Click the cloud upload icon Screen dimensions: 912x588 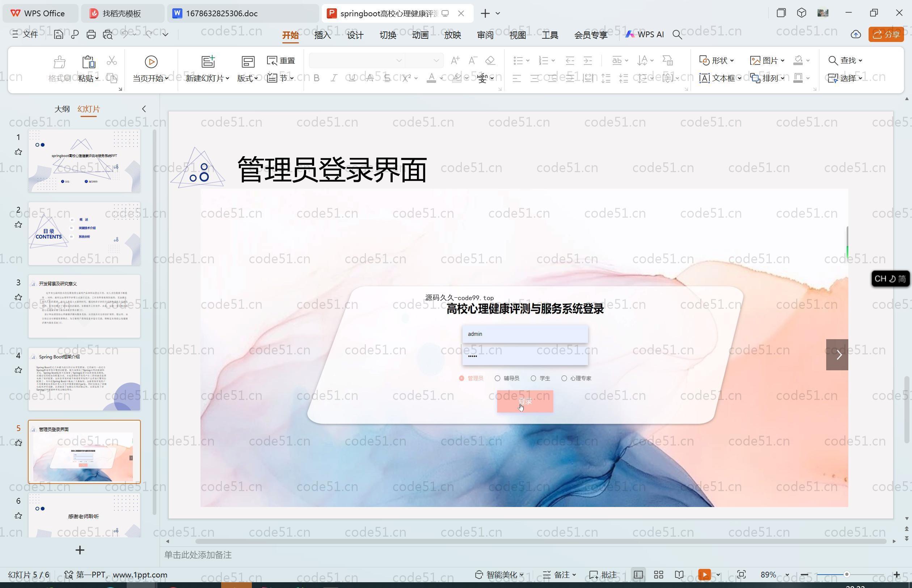(x=856, y=35)
